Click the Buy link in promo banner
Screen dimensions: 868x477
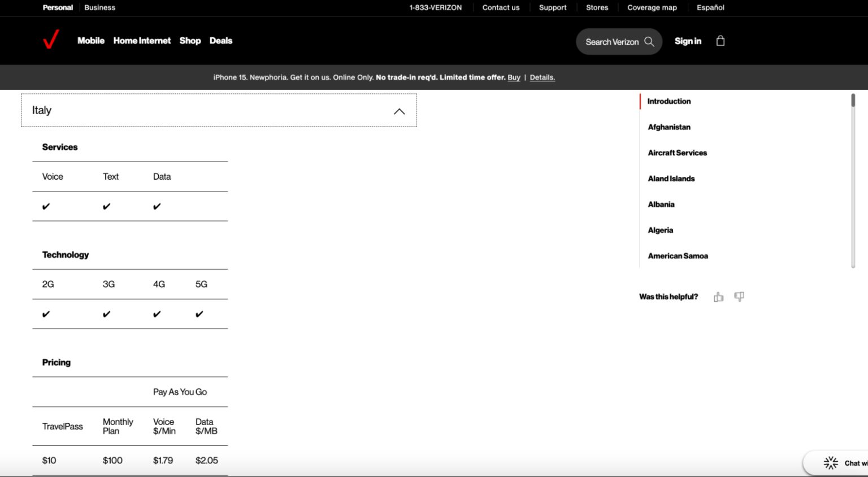[514, 77]
